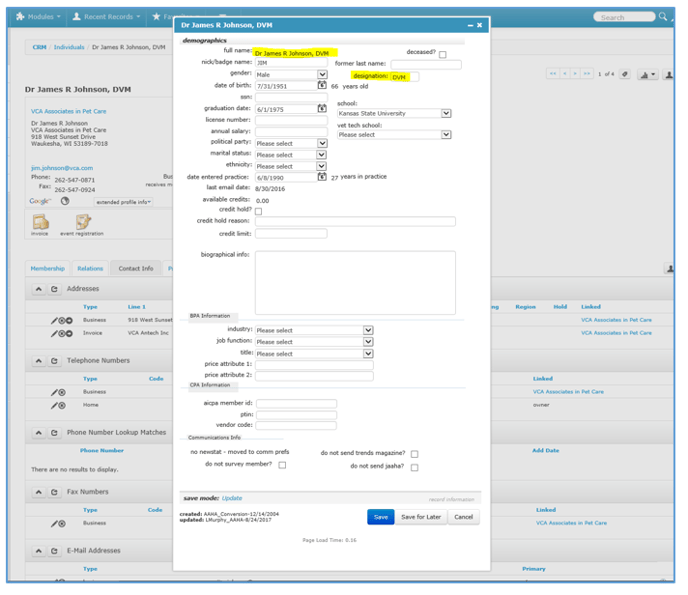Viewport: 688px width, 595px height.
Task: Edit the Business address row pencil
Action: point(55,320)
